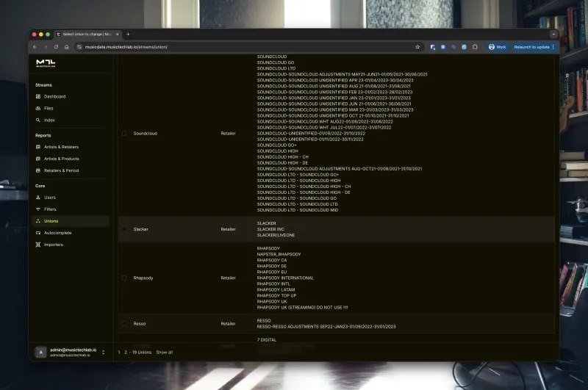Click the 7 DIGITAL alias text
This screenshot has width=588, height=390.
267,340
